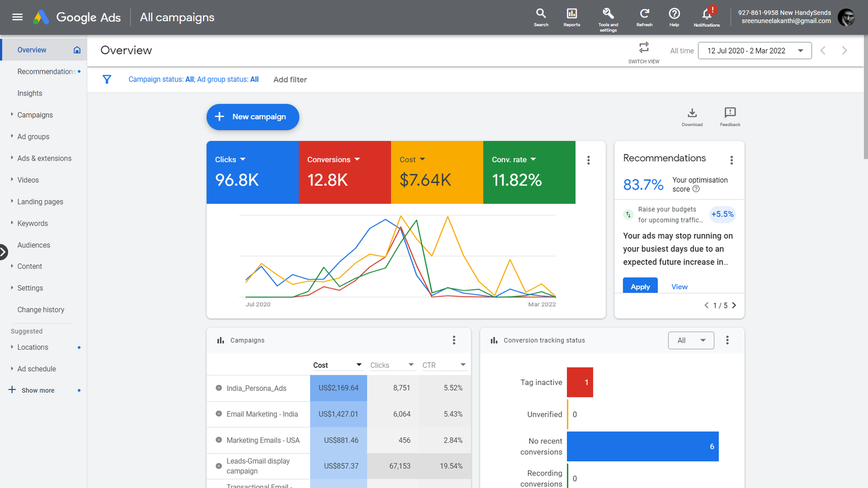Open Ad schedule in the sidebar
This screenshot has height=488, width=868.
coord(36,369)
